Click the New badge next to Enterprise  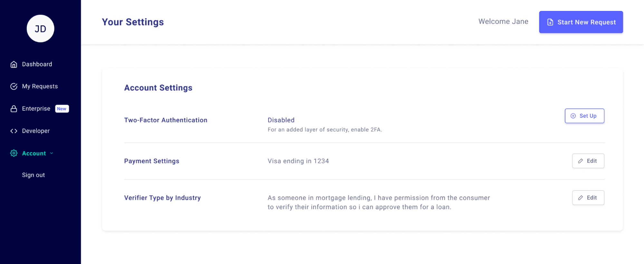(62, 109)
